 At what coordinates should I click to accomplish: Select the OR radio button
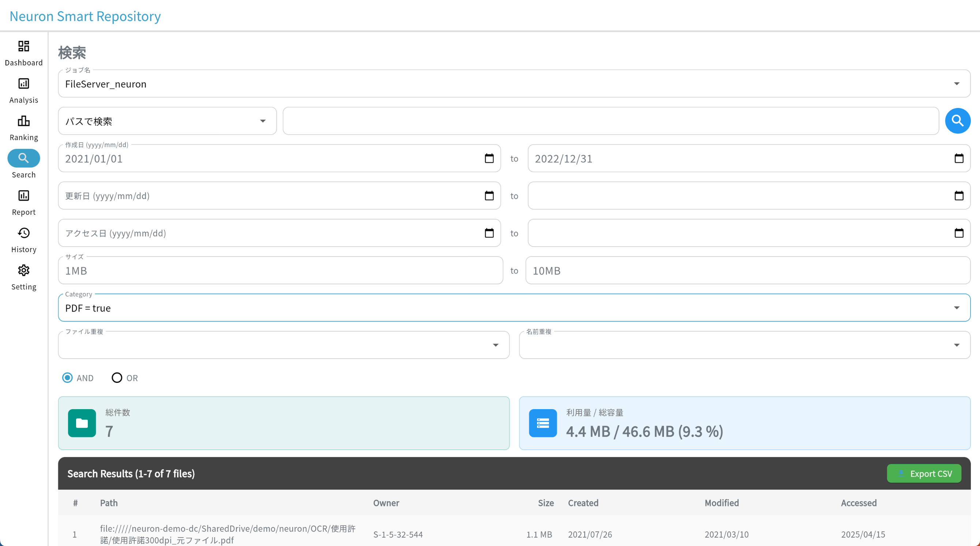[117, 377]
